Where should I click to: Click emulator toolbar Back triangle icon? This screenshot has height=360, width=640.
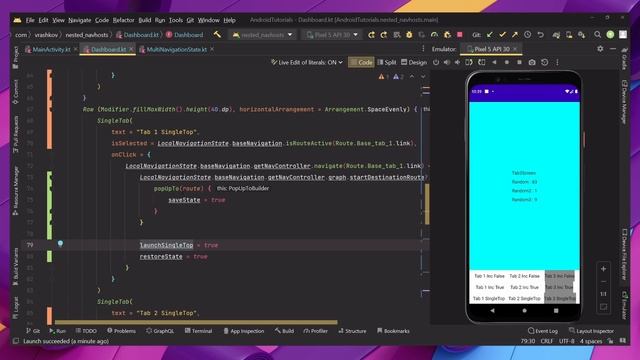click(494, 62)
